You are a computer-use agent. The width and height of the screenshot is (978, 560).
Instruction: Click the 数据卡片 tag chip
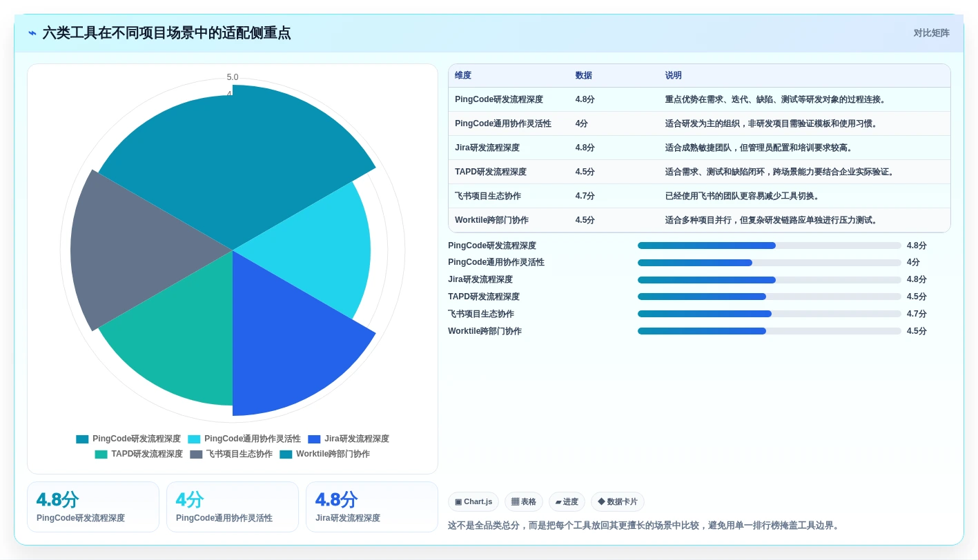(x=618, y=502)
